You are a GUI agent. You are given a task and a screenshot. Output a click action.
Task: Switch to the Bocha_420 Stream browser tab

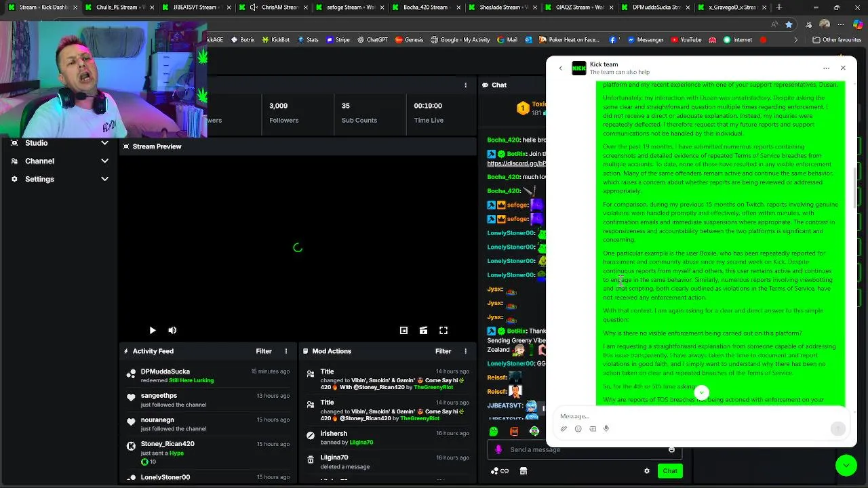click(428, 7)
